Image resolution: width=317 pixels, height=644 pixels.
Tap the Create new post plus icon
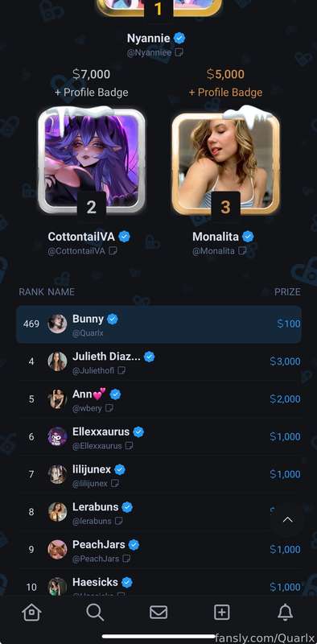click(x=222, y=613)
